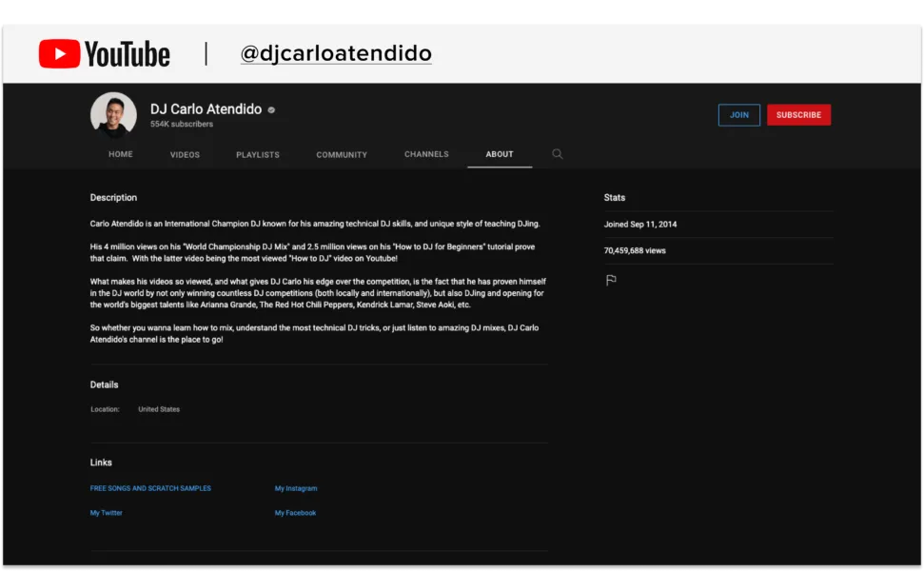Screen dimensions: 924x571
Task: Click the YouTube logo
Action: pos(105,53)
